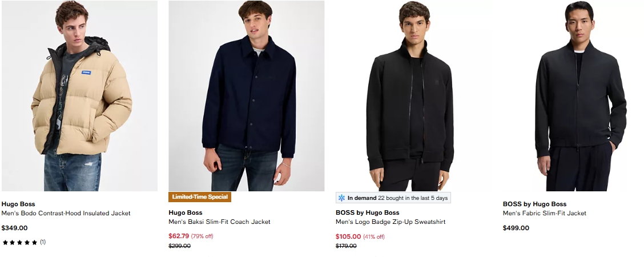Click the crossed-out $299.00 original price
644x257 pixels.
pos(180,246)
